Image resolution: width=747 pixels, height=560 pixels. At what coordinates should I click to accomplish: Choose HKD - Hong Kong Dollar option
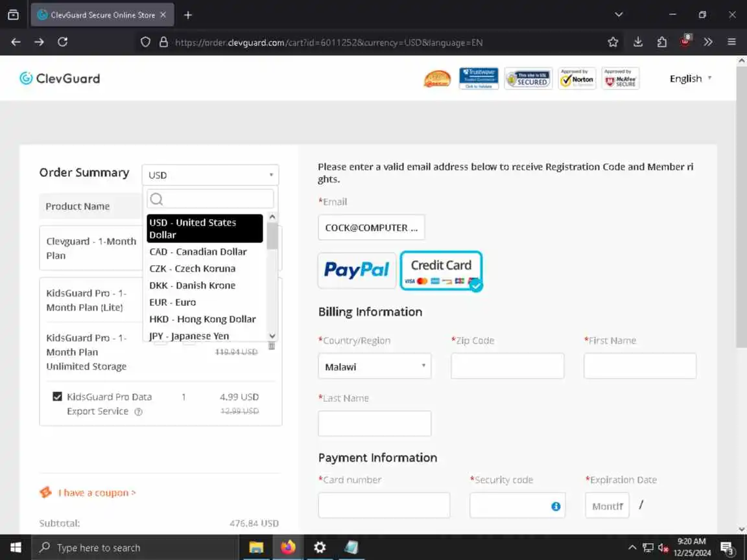coord(205,319)
